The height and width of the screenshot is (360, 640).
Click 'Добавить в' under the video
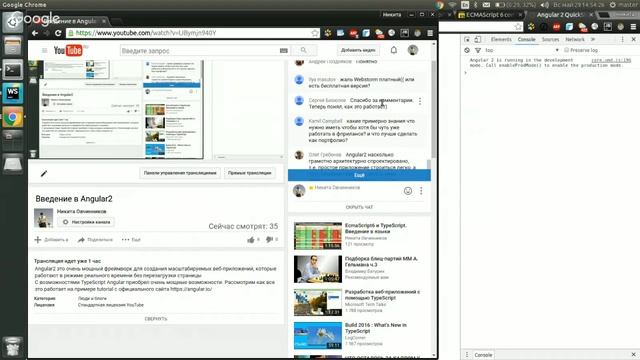click(x=52, y=240)
